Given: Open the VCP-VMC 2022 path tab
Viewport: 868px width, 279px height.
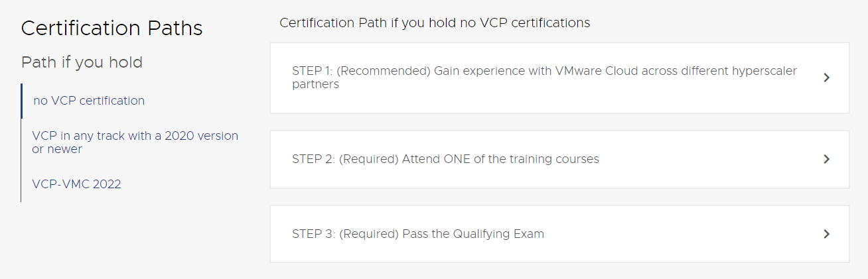Looking at the screenshot, I should coord(76,184).
